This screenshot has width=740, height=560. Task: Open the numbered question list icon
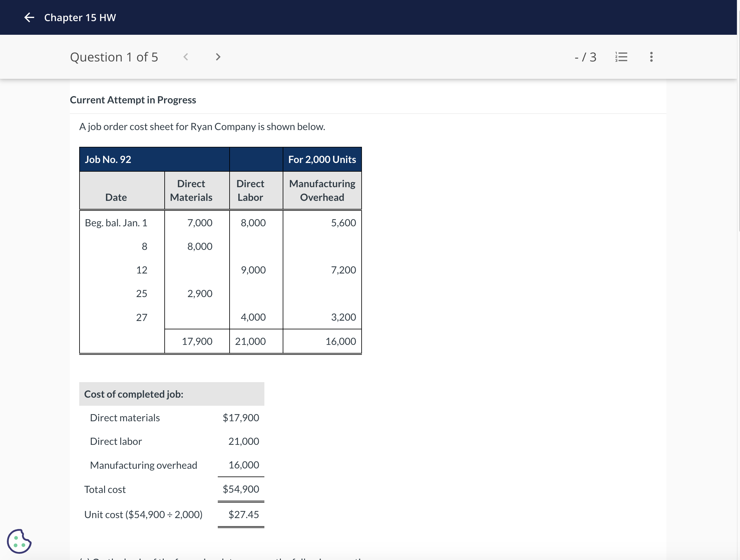[621, 57]
